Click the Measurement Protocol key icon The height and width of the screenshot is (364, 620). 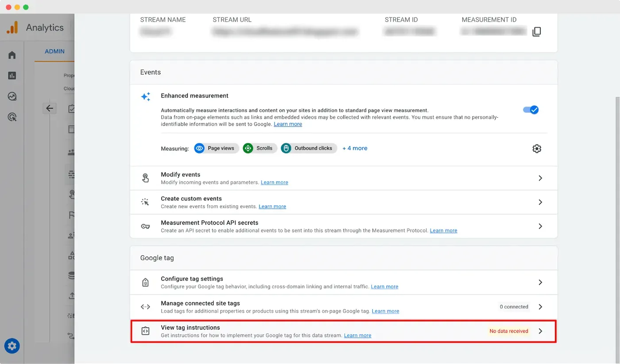tap(145, 226)
